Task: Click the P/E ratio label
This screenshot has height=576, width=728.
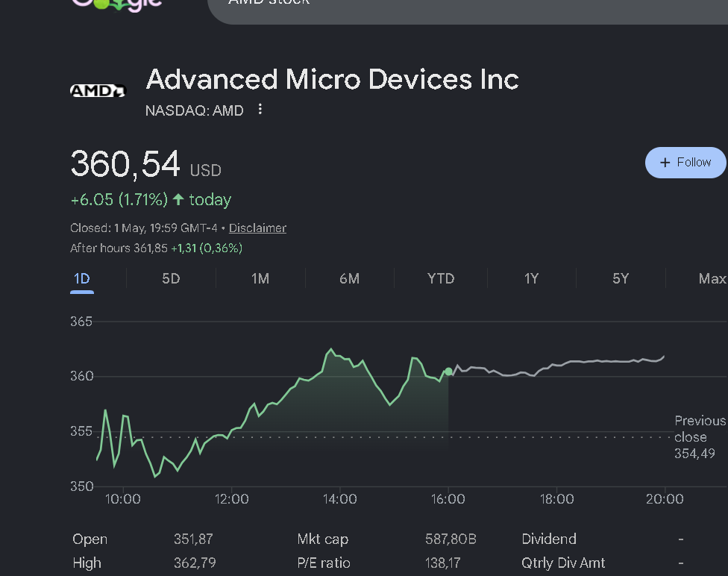Action: pos(324,563)
